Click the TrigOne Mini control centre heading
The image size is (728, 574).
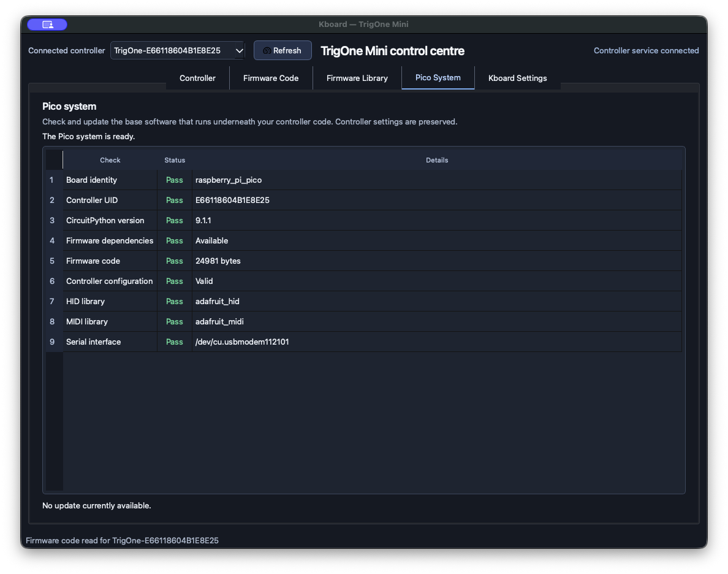392,51
